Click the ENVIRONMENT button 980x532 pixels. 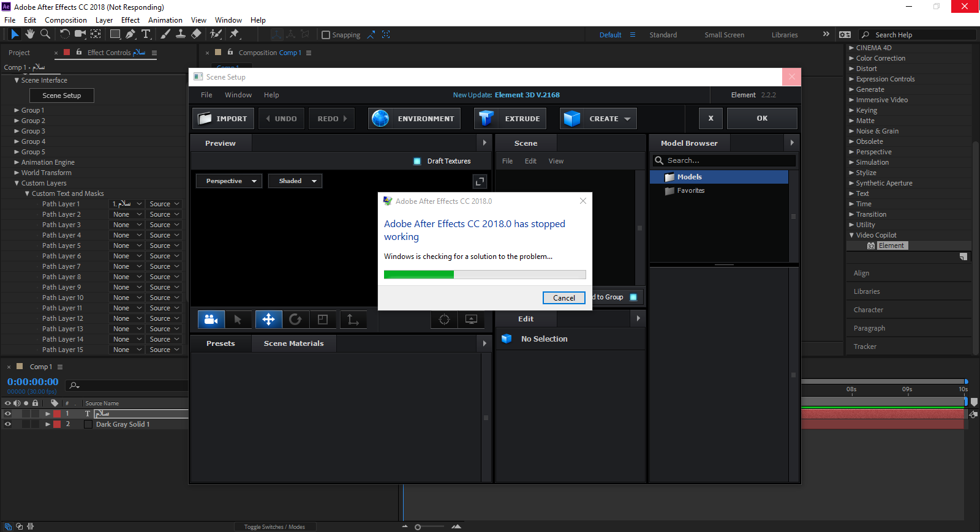tap(415, 119)
